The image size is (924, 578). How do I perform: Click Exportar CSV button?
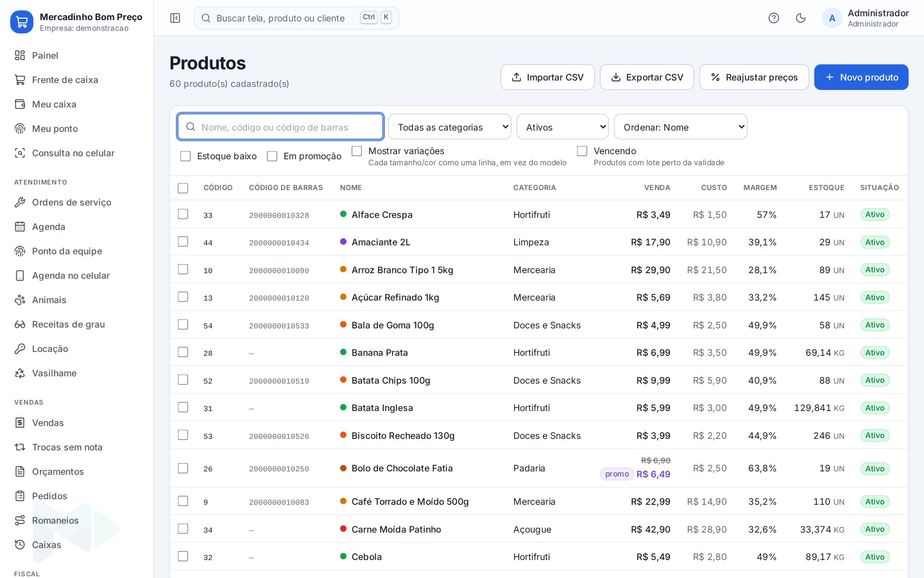647,77
